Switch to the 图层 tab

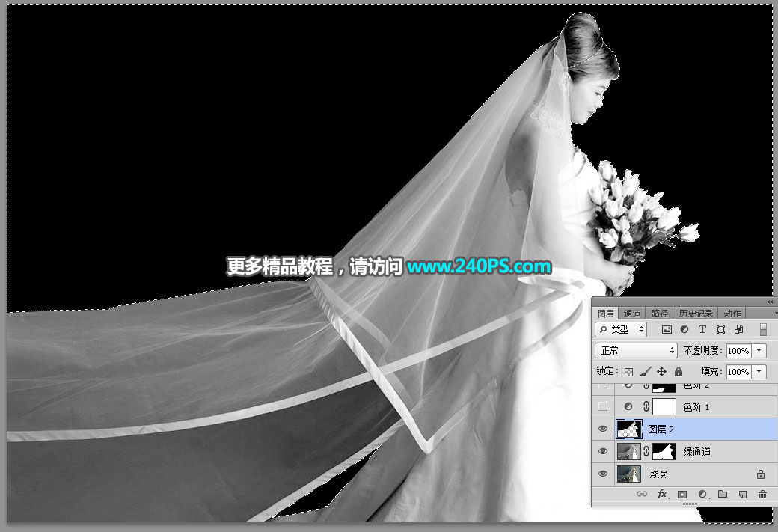tap(605, 314)
